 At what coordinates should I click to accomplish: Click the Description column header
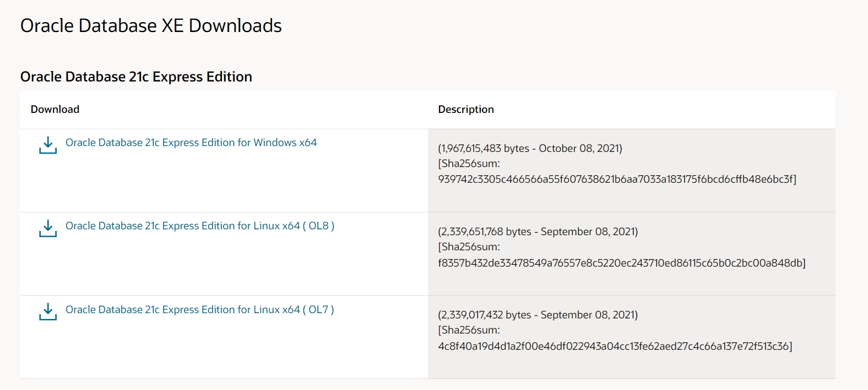pyautogui.click(x=466, y=109)
